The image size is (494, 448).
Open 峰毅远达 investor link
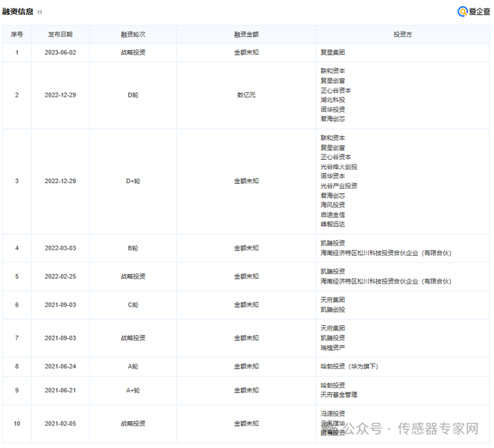(x=333, y=224)
